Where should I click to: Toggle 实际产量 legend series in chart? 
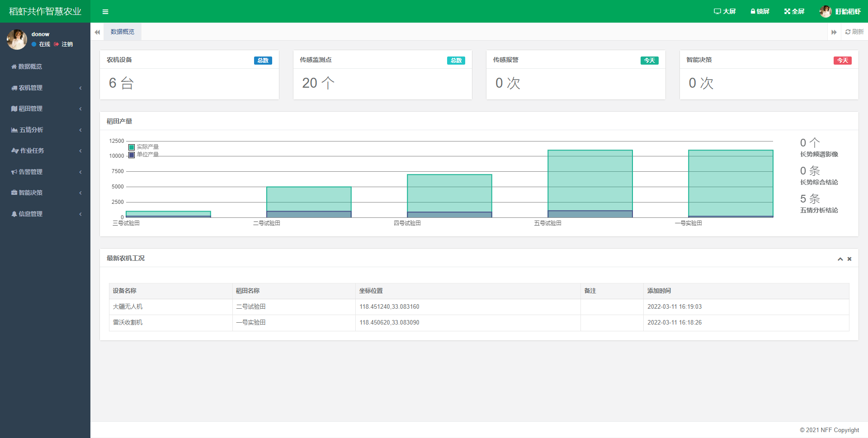click(x=132, y=147)
